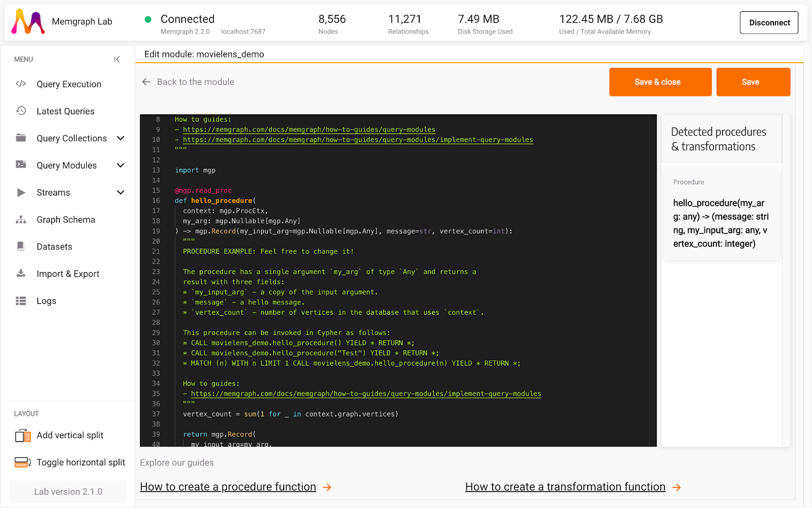
Task: View the Logs section
Action: coord(46,301)
